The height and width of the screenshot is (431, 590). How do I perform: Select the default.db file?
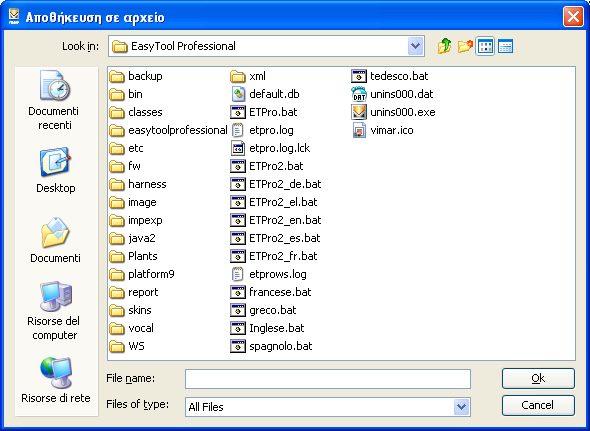265,94
